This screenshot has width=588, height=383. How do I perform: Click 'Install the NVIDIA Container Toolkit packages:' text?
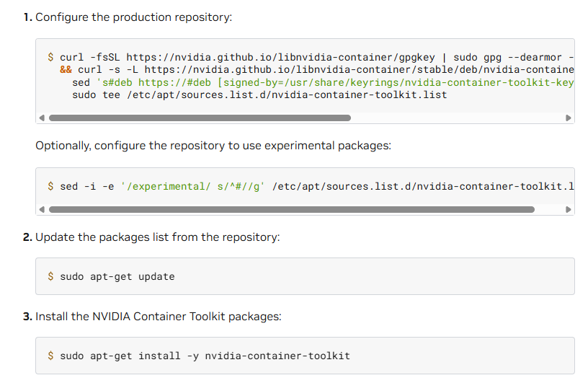pos(159,317)
